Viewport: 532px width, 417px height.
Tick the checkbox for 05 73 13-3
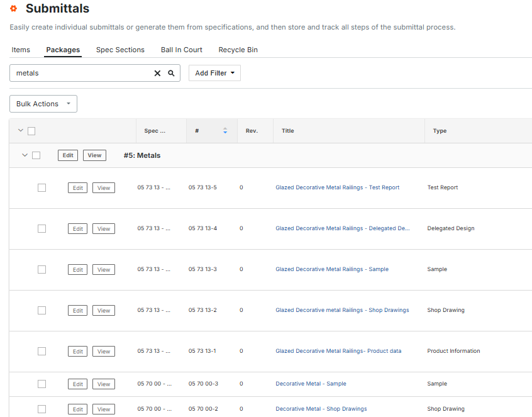point(42,269)
